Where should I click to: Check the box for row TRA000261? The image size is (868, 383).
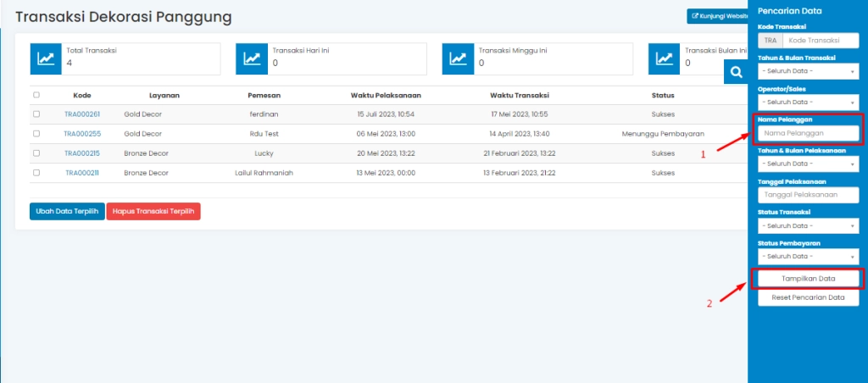click(36, 114)
